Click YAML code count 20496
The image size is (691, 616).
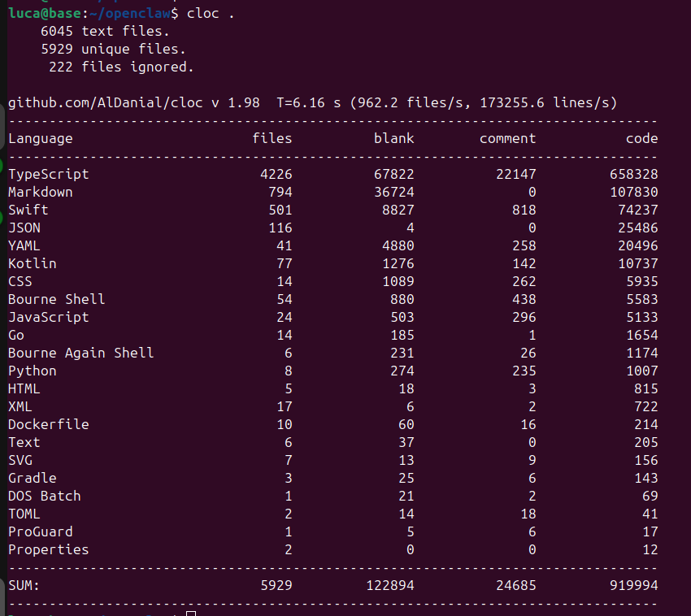tap(637, 245)
